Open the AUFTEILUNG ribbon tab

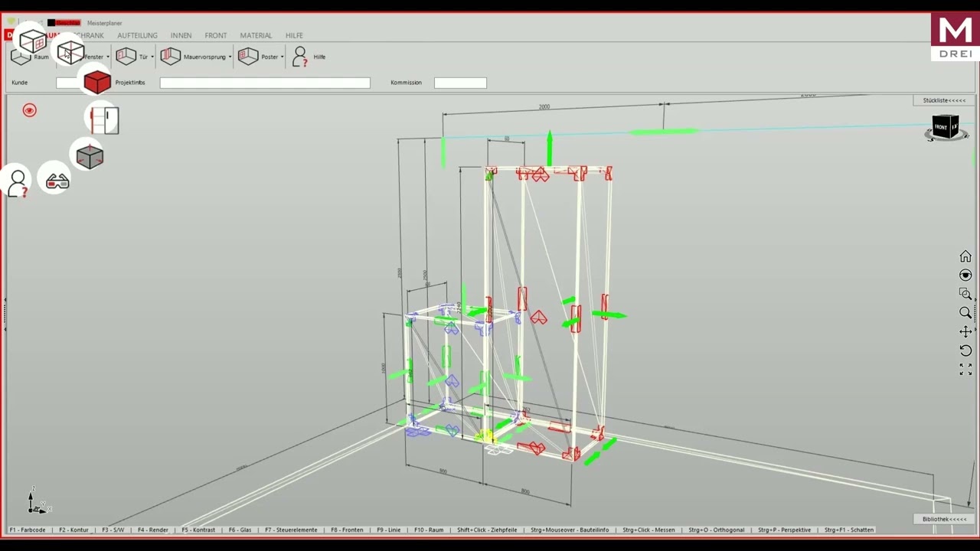(137, 35)
